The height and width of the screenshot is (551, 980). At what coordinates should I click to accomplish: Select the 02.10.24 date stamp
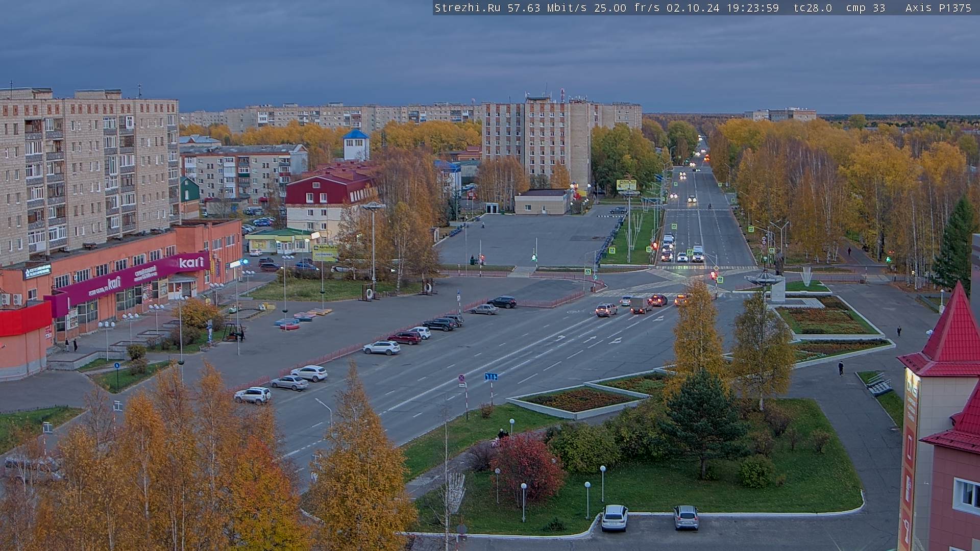693,8
